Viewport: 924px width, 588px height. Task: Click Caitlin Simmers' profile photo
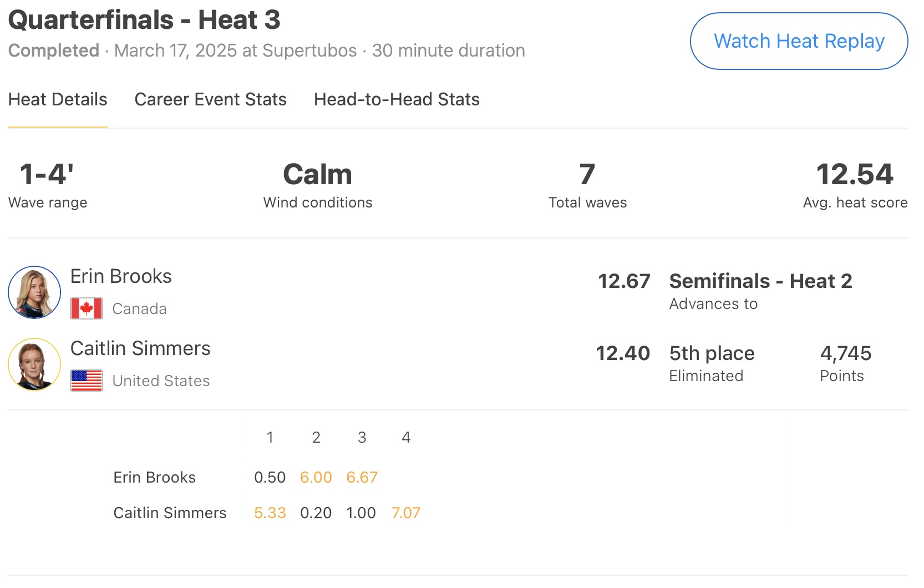tap(34, 364)
